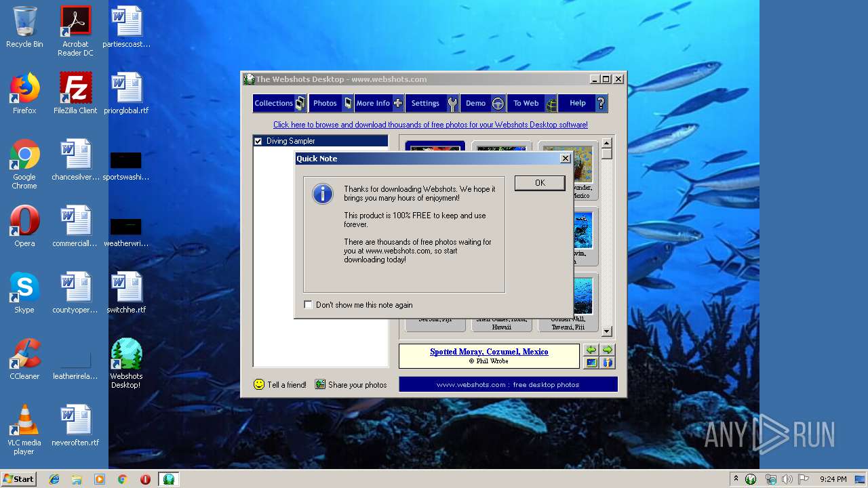Screen dimensions: 868x488
Task: Click the Share your photos label
Action: [357, 385]
